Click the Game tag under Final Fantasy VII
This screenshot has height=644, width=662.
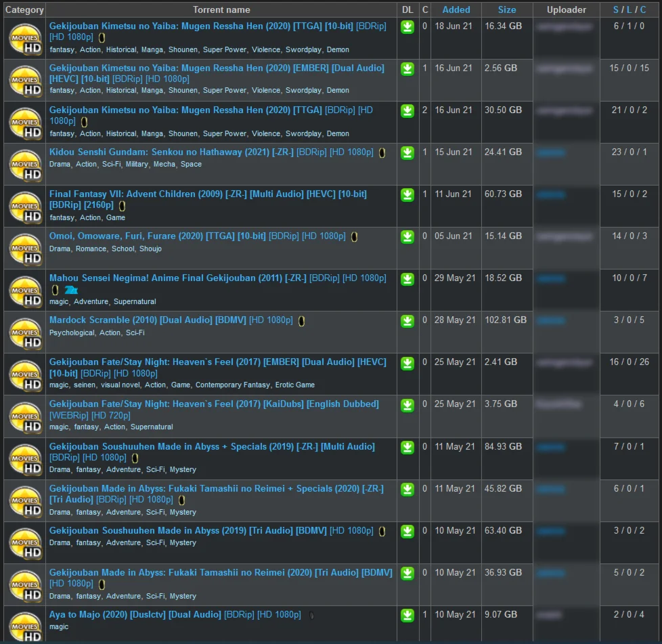point(115,218)
